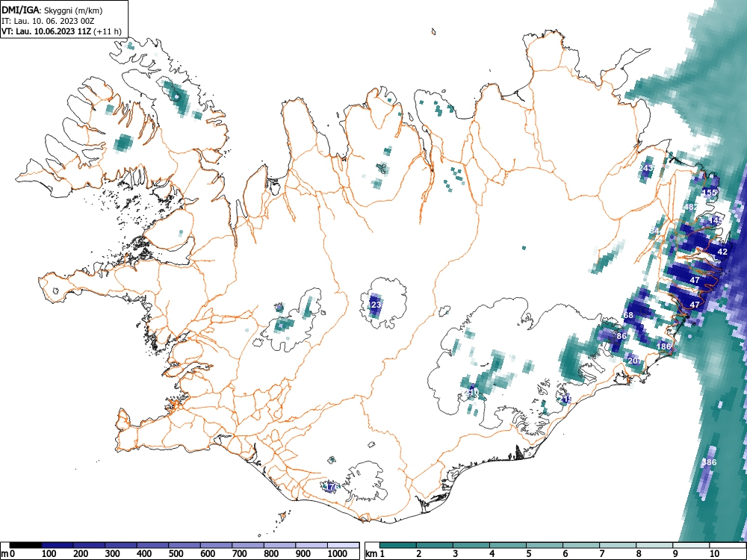
Task: Click the "42" visibility value in the Eastfjords
Action: click(x=722, y=252)
